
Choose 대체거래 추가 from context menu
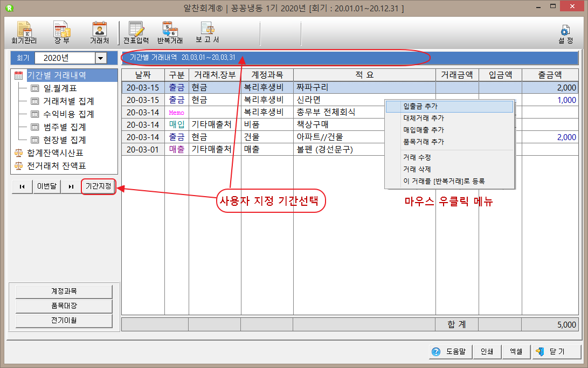[x=449, y=118]
